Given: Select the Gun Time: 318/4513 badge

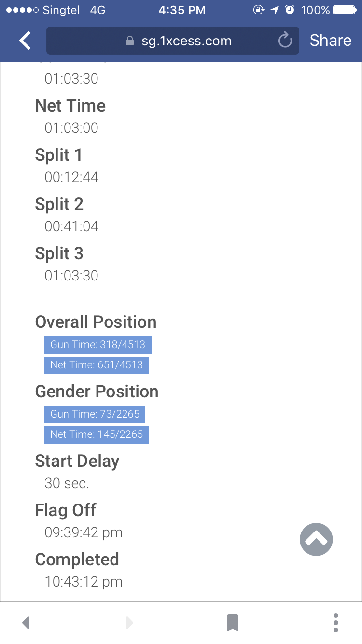Looking at the screenshot, I should click(x=98, y=345).
